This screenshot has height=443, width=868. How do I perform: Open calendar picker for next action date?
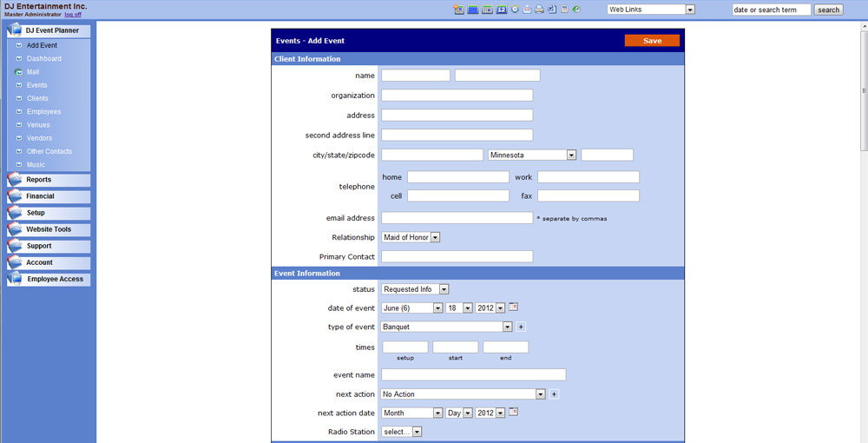coord(513,413)
